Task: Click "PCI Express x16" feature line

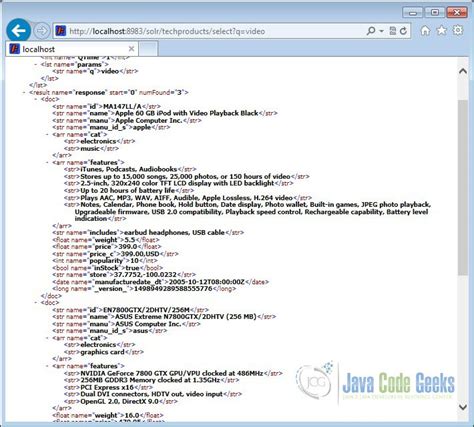Action: [107, 387]
